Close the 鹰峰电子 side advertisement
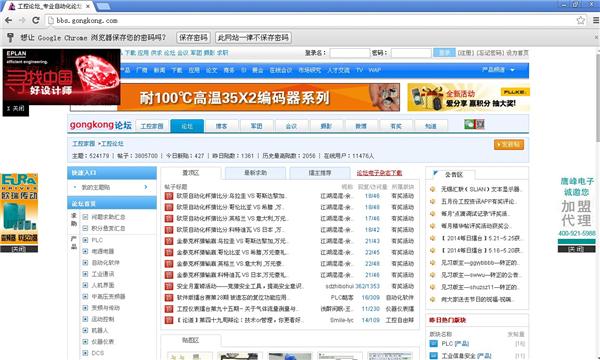 coord(576,249)
